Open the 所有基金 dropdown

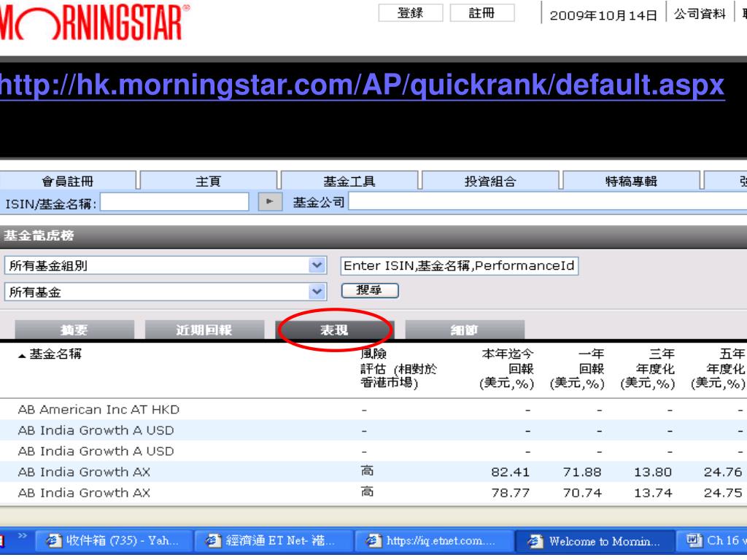coord(317,292)
